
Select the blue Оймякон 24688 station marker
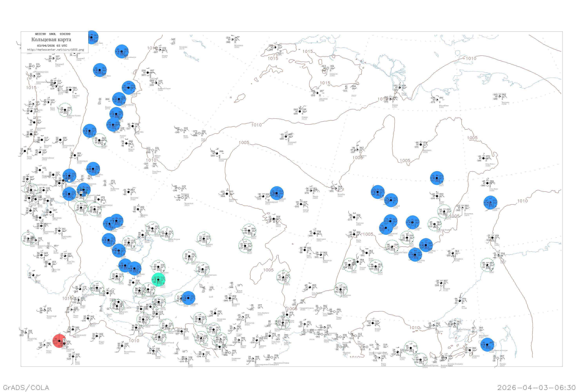pyautogui.click(x=490, y=202)
